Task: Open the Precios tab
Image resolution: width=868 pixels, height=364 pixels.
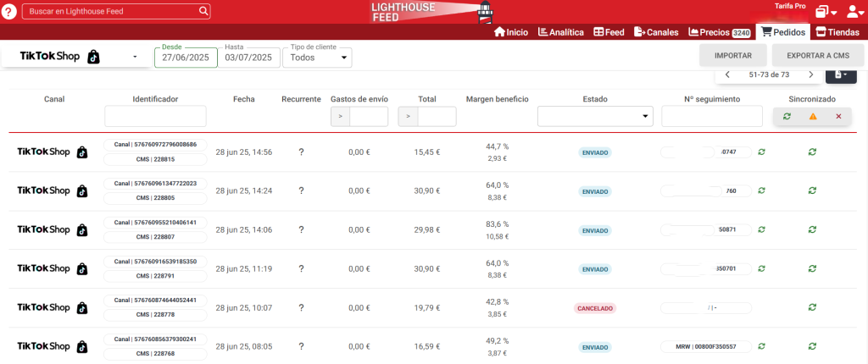Action: (719, 32)
